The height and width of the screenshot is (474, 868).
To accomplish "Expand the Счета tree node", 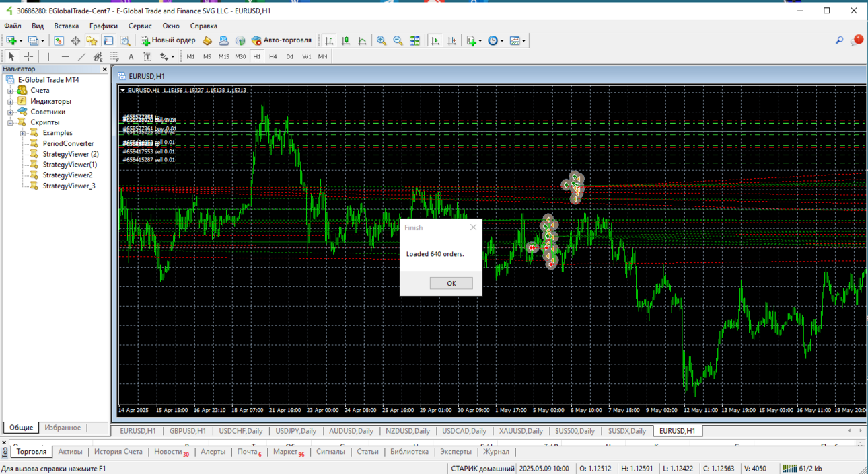I will 11,91.
